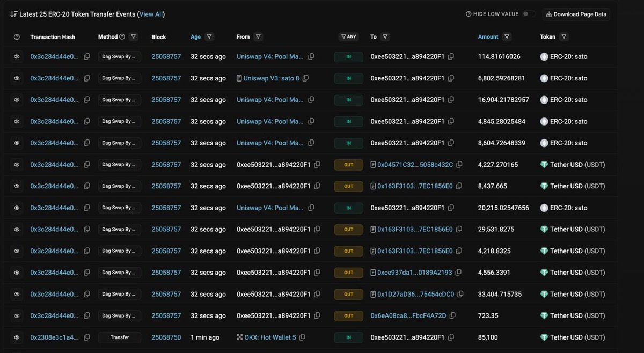Image resolution: width=644 pixels, height=353 pixels.
Task: Open the address 0x6eA08ca8...FbcF4A72D link
Action: point(408,315)
